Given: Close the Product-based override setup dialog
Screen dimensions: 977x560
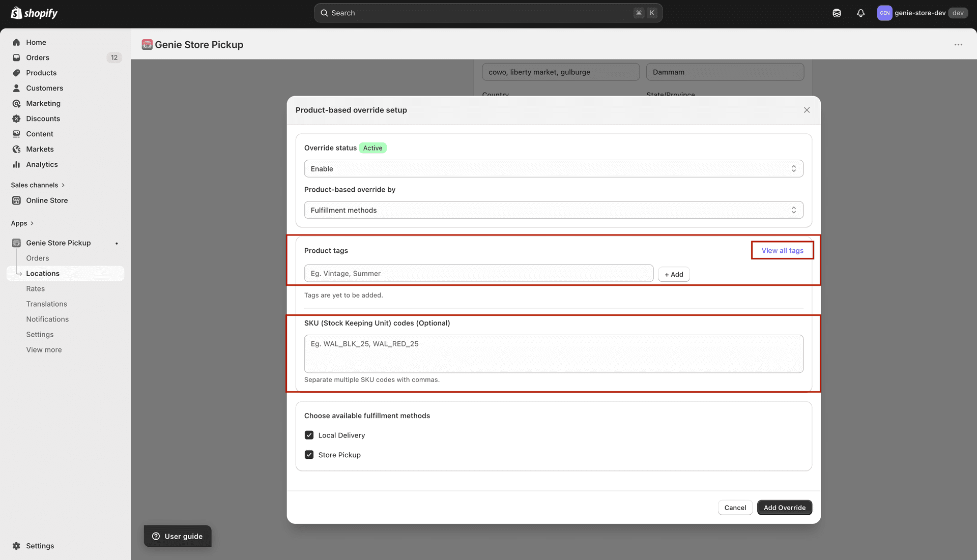Looking at the screenshot, I should click(807, 110).
